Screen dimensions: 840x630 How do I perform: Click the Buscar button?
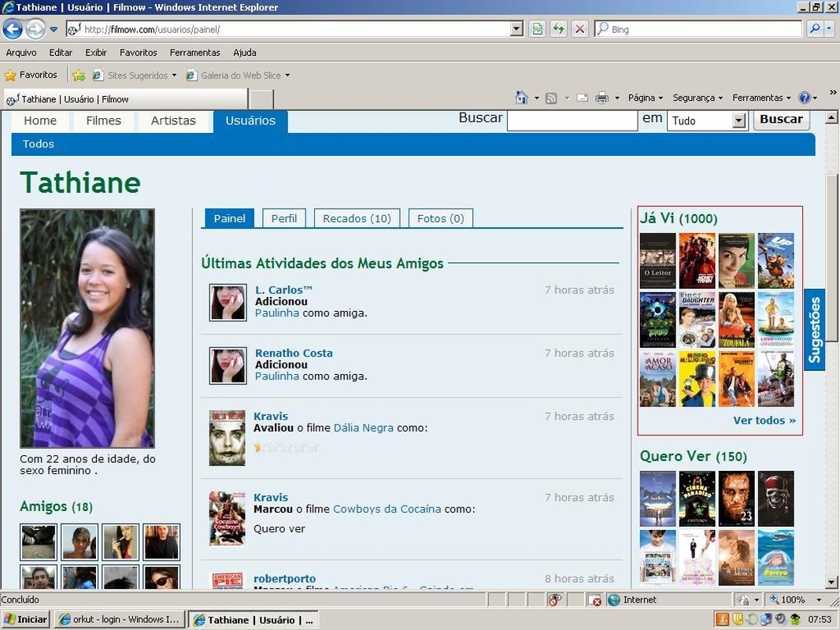coord(781,120)
